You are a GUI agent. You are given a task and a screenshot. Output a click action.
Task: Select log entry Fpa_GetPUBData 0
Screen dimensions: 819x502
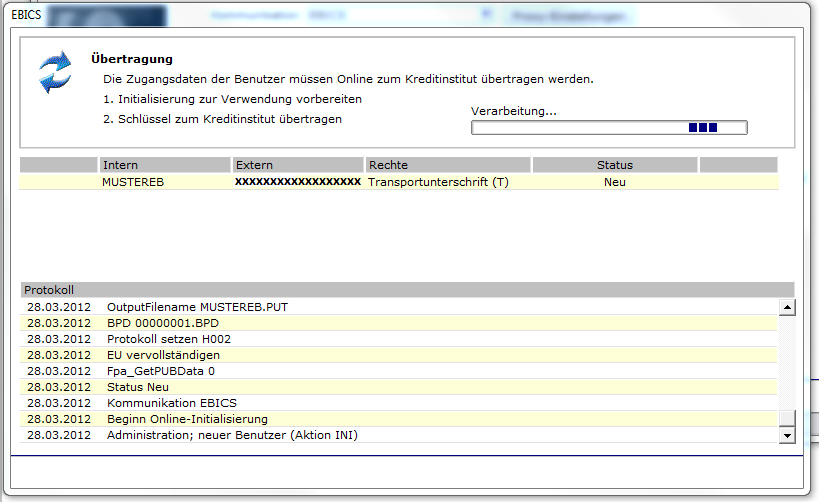tap(399, 371)
